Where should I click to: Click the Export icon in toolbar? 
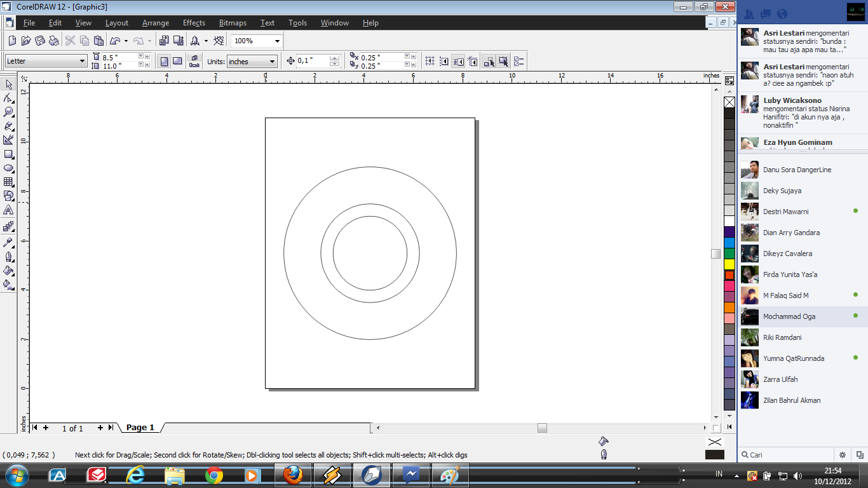[x=177, y=41]
